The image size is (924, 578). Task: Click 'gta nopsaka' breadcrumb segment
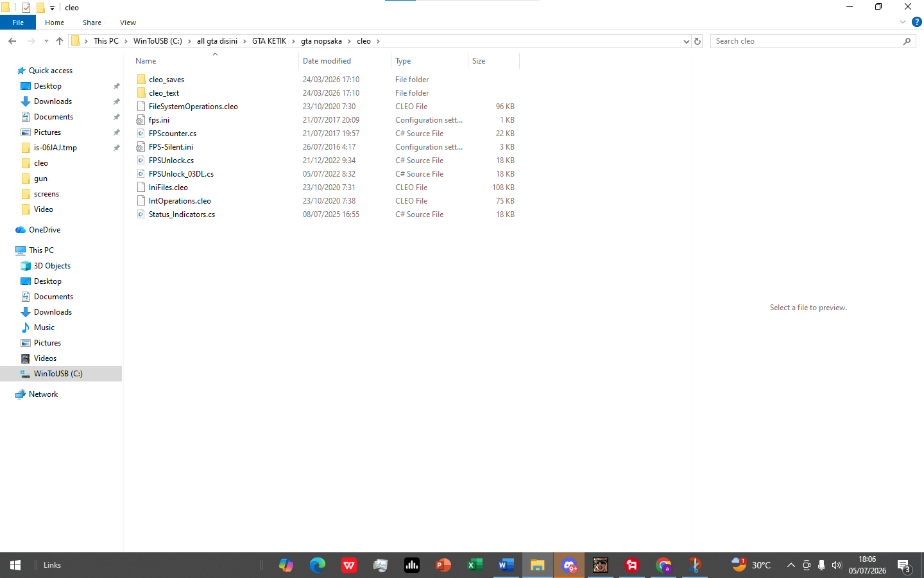(x=321, y=41)
